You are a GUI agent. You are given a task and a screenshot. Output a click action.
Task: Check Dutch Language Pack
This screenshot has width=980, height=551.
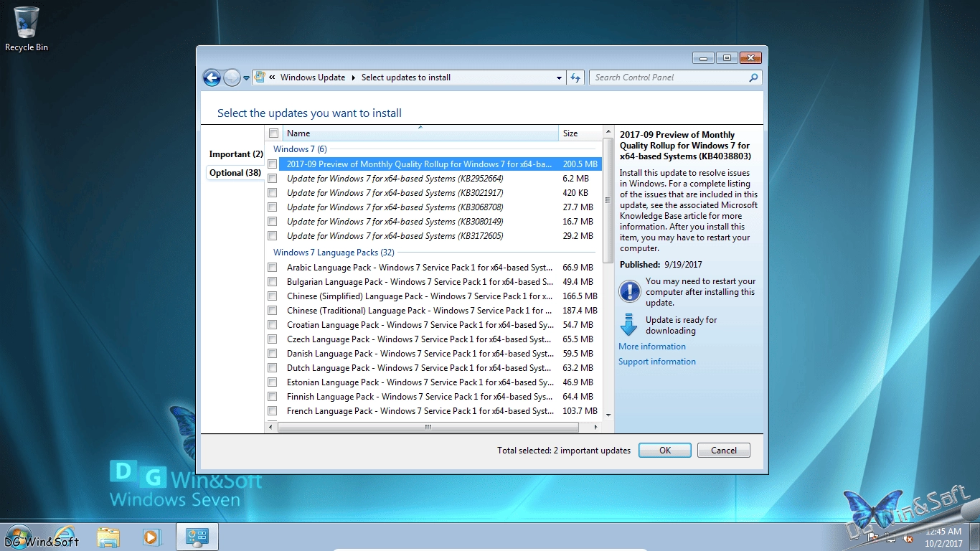click(273, 368)
